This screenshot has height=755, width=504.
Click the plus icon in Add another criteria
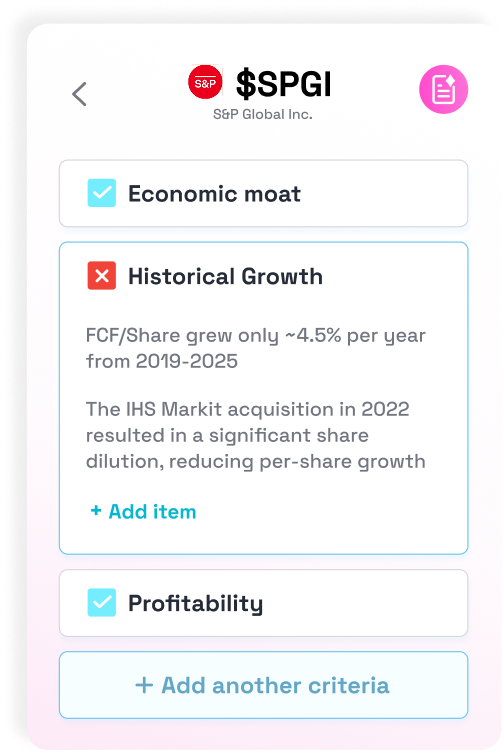(144, 685)
